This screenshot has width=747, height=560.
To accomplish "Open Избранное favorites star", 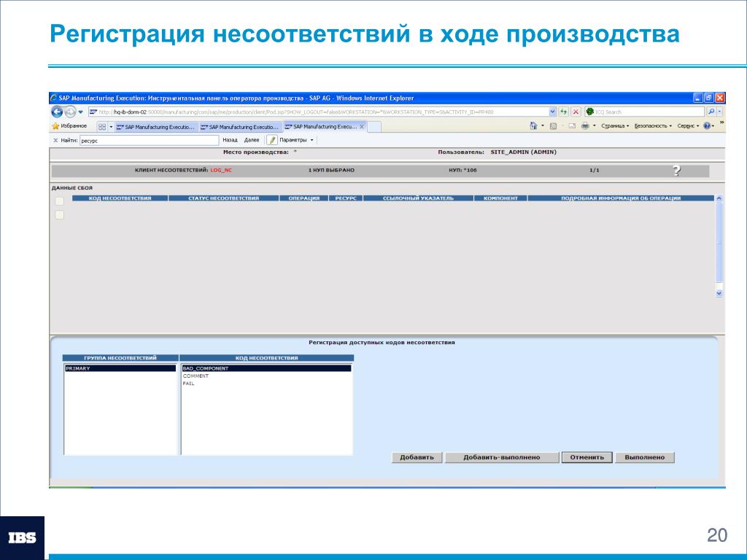I will point(69,126).
